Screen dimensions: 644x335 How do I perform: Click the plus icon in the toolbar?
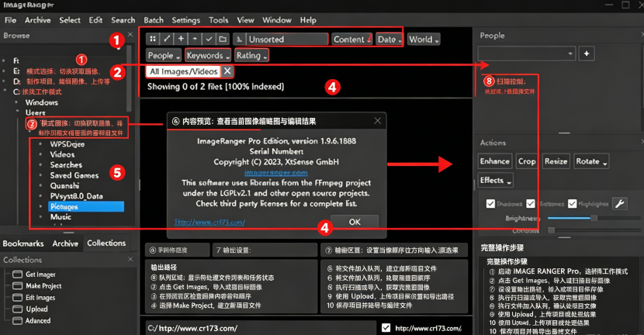[181, 39]
